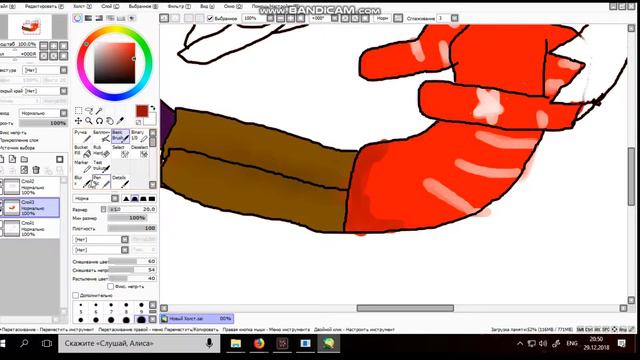Screen dimensions: 640x360
Task: Select the flat square brush edge shape
Action: point(152,199)
